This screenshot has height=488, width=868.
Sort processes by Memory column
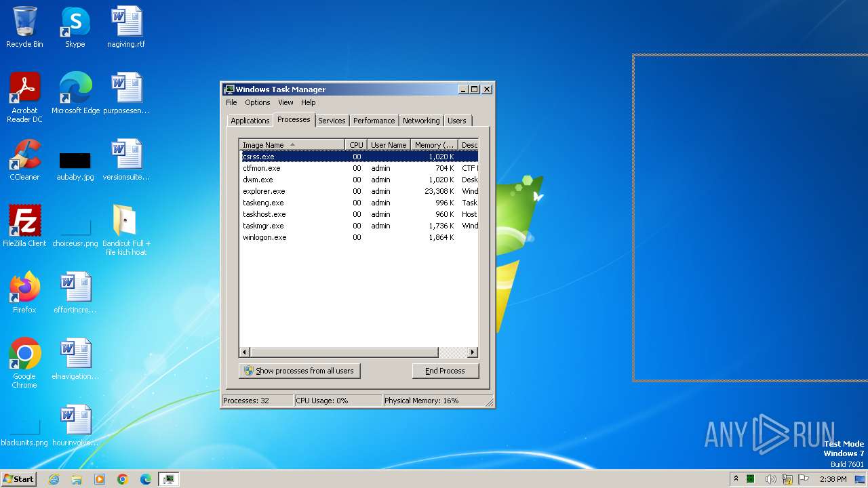[434, 145]
